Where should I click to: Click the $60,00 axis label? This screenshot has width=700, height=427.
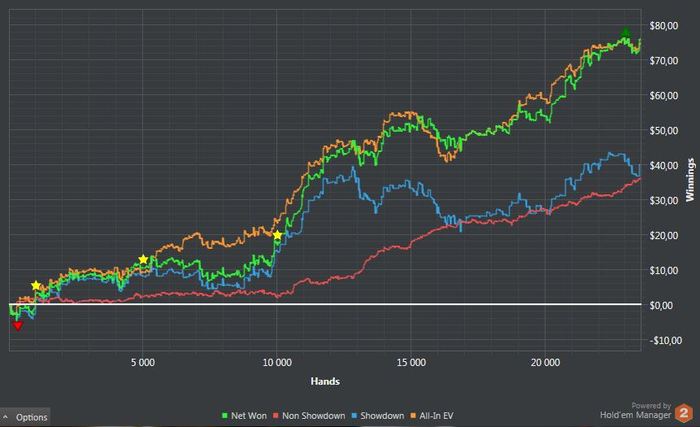click(663, 96)
